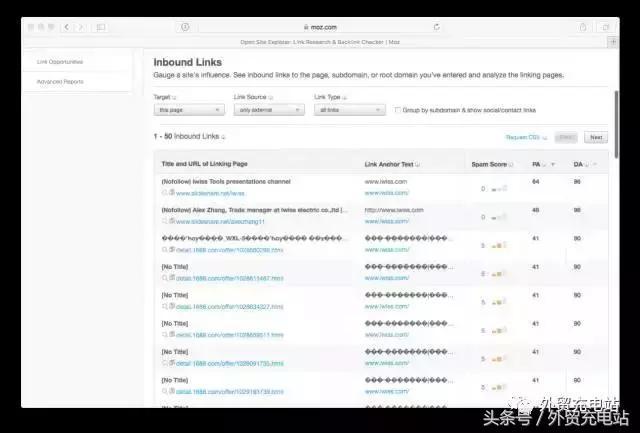Show the Safari sidebar
640x433 pixels.
tap(101, 27)
